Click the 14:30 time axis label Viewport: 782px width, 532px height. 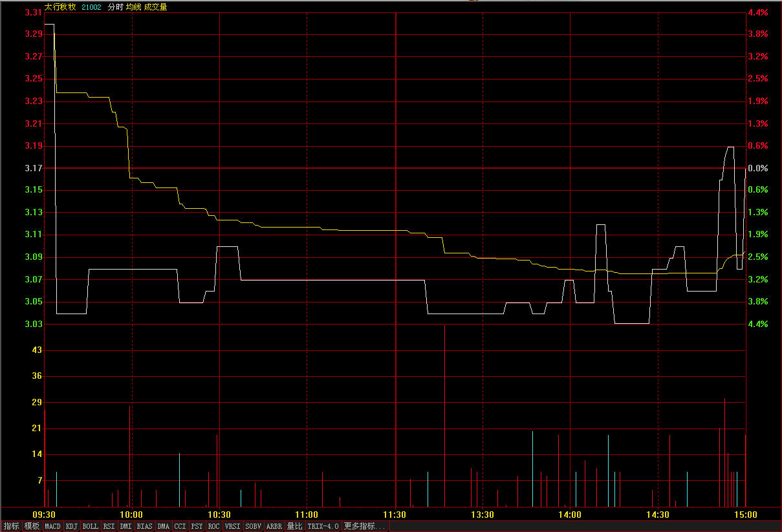pyautogui.click(x=658, y=515)
